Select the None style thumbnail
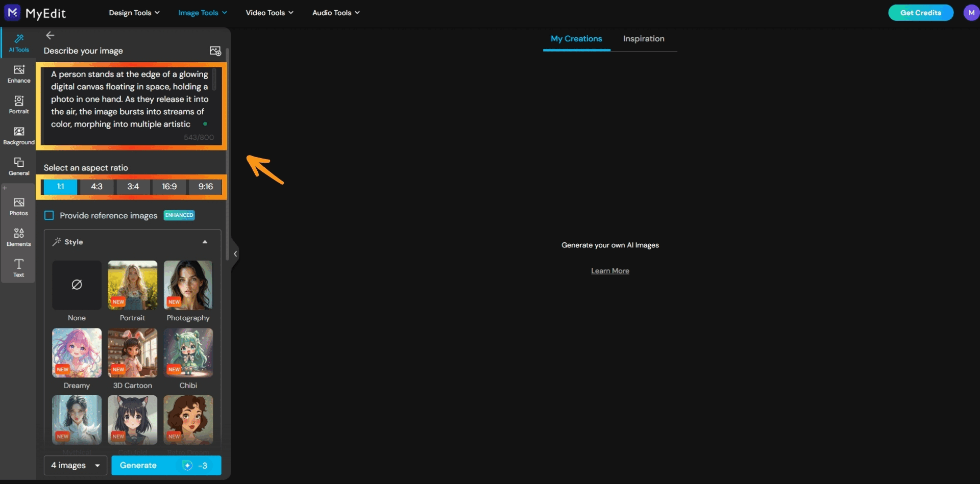Screen dimensions: 980x484 click(x=77, y=285)
